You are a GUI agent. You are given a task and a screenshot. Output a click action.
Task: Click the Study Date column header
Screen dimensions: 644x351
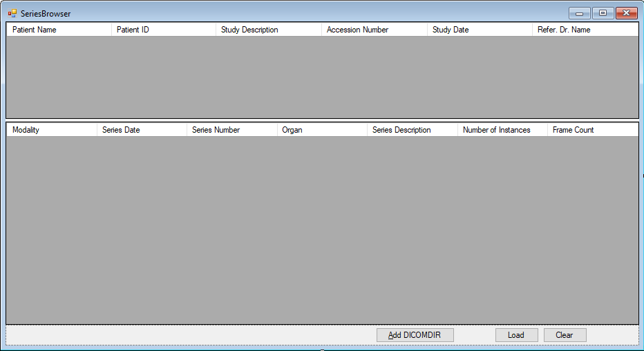tap(480, 30)
